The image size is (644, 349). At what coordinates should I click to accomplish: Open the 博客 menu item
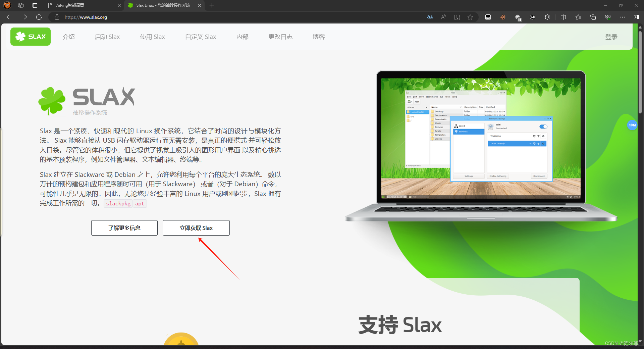[x=319, y=37]
